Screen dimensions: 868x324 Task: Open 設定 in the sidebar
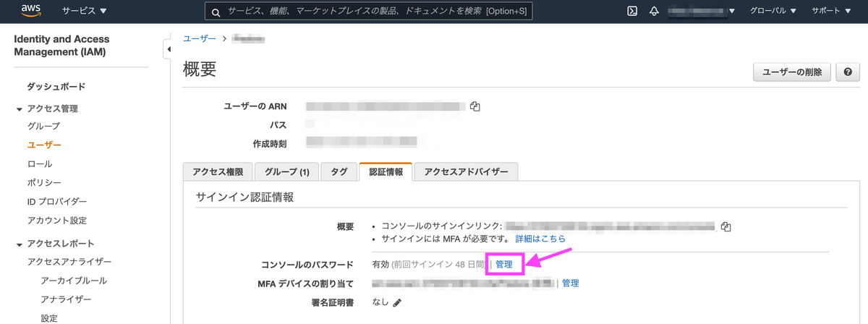(x=49, y=317)
